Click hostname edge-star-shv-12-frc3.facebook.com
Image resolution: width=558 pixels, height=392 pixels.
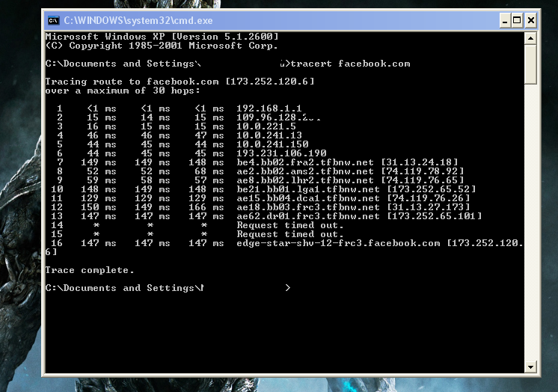338,243
